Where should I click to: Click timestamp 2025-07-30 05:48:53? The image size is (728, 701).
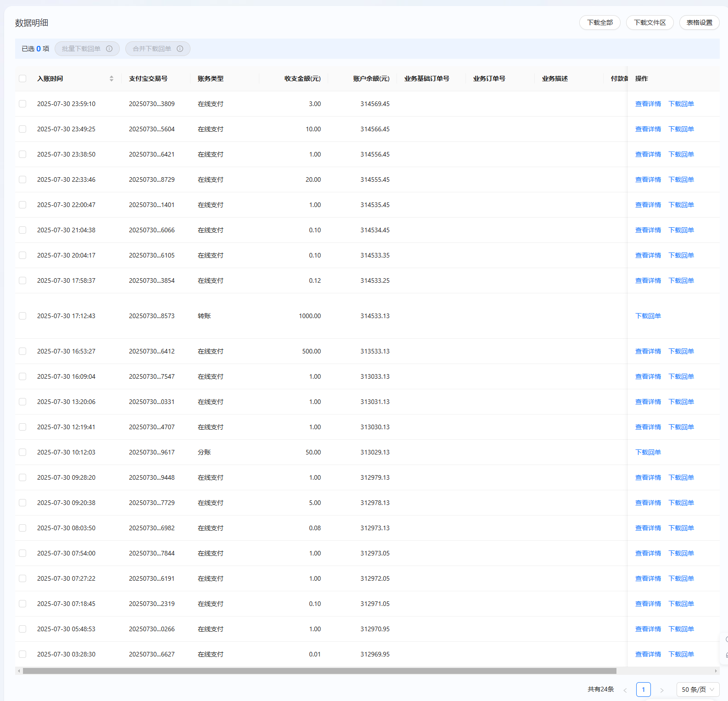click(67, 629)
